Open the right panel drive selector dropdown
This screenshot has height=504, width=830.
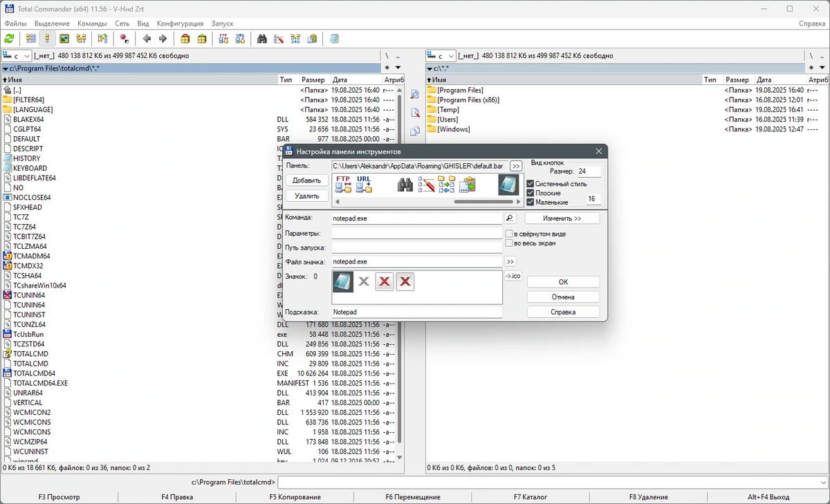click(441, 56)
